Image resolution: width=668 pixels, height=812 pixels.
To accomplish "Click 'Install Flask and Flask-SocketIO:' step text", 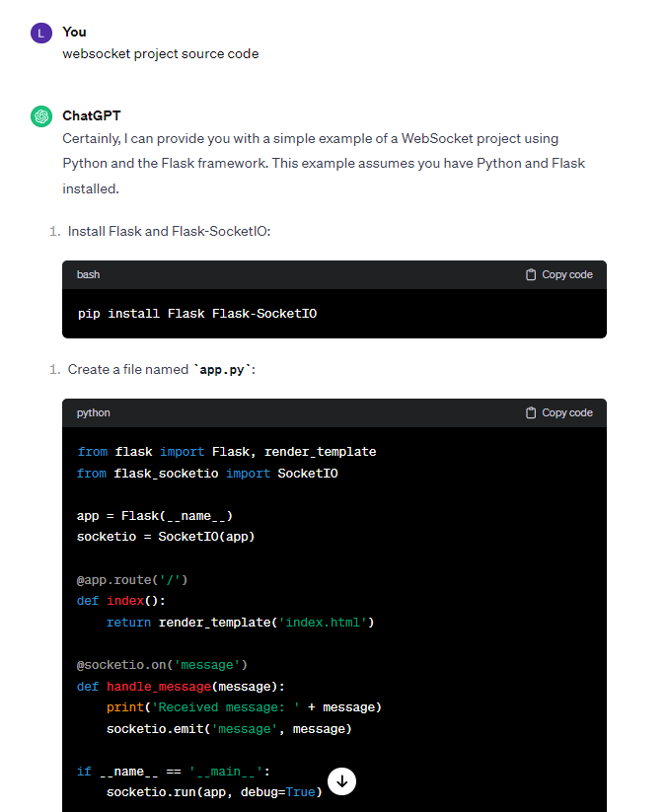I will tap(169, 231).
